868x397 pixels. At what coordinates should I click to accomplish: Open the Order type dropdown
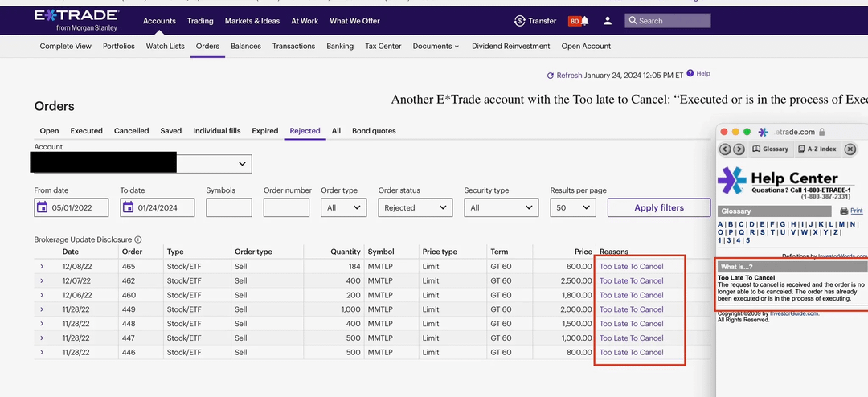coord(343,207)
